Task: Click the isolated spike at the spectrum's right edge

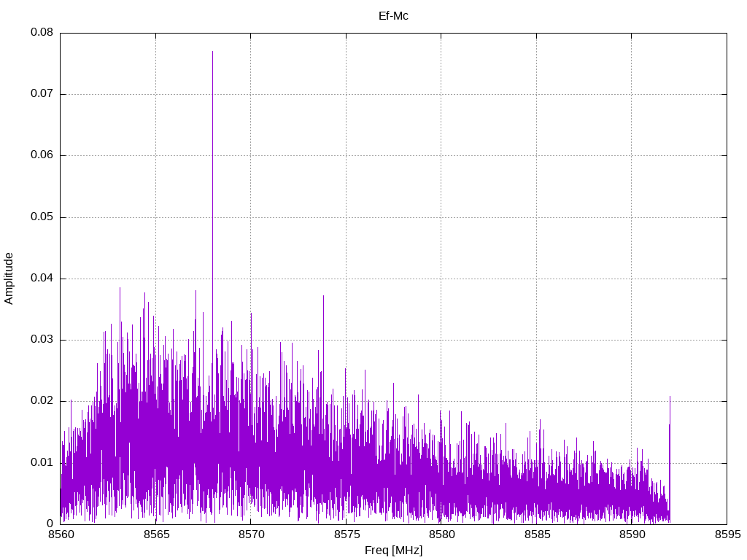Action: click(x=670, y=398)
